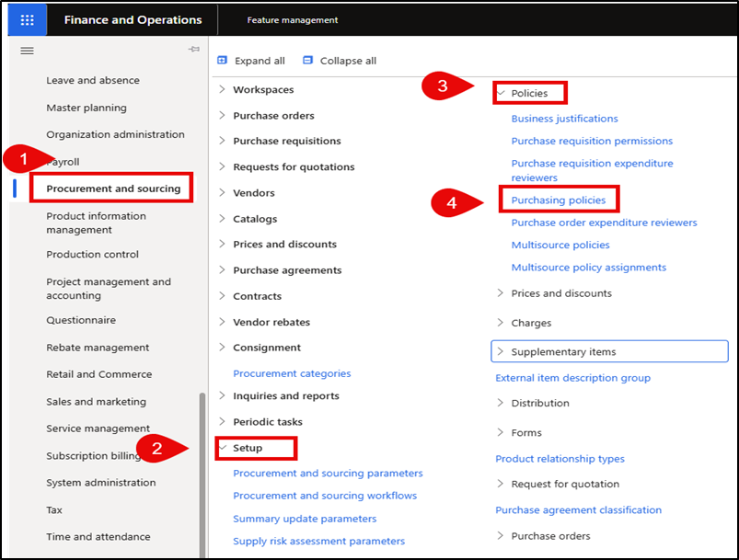Collapse the Setup section
The height and width of the screenshot is (560, 739).
(x=222, y=448)
